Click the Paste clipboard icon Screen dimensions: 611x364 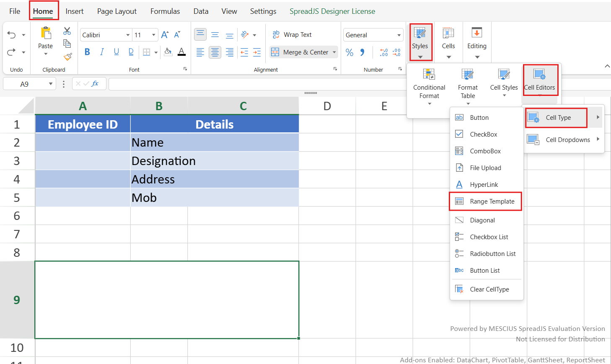coord(46,33)
